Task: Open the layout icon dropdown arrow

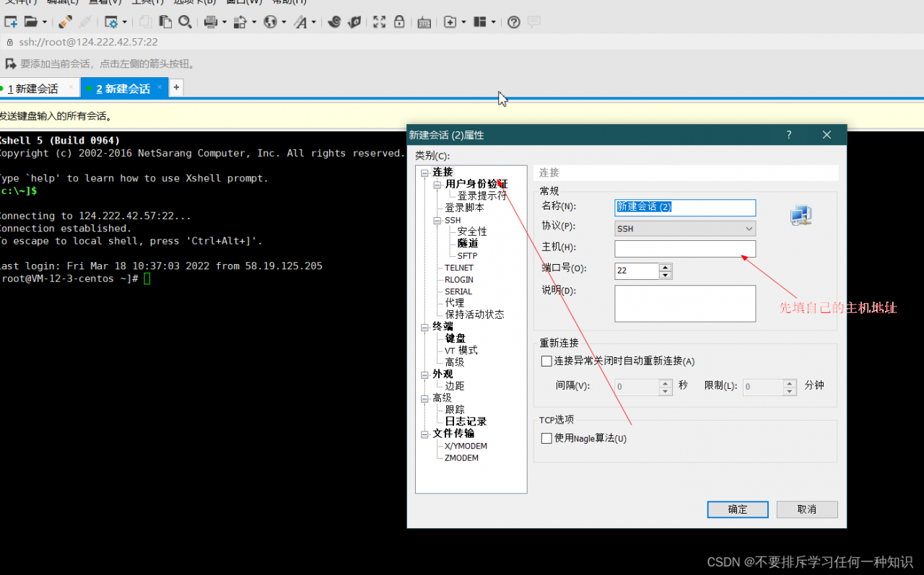Action: [x=494, y=22]
